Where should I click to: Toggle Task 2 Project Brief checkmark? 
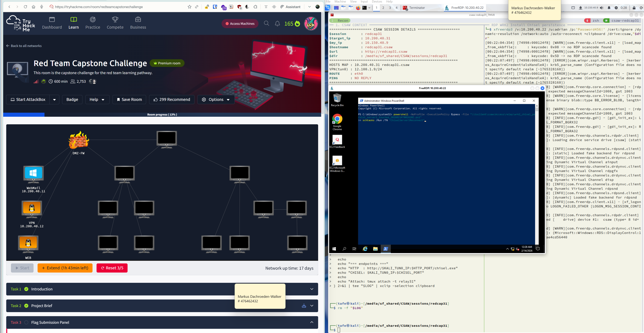point(26,306)
